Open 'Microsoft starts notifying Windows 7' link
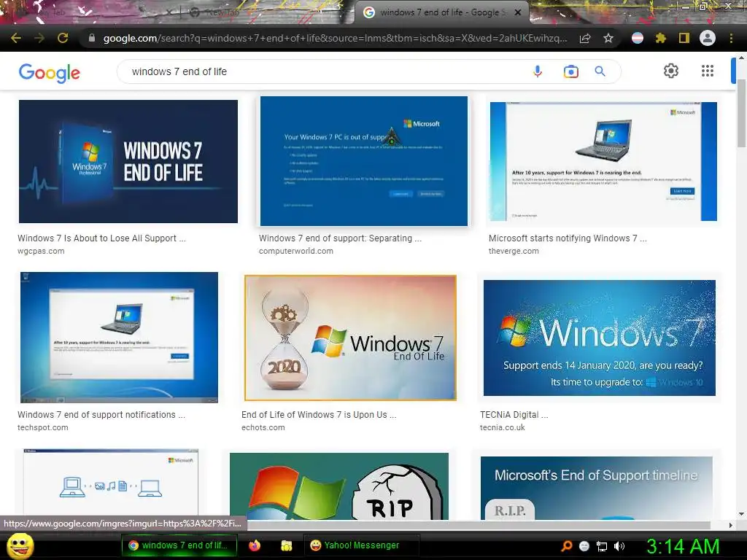The image size is (747, 560). (568, 238)
